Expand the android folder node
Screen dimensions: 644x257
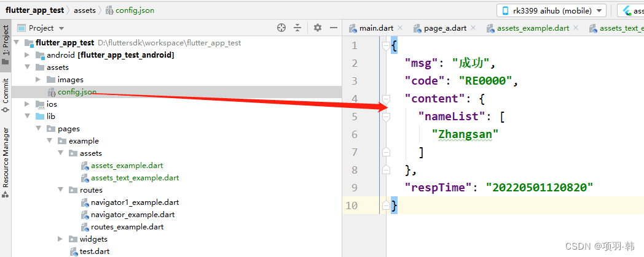(x=27, y=55)
